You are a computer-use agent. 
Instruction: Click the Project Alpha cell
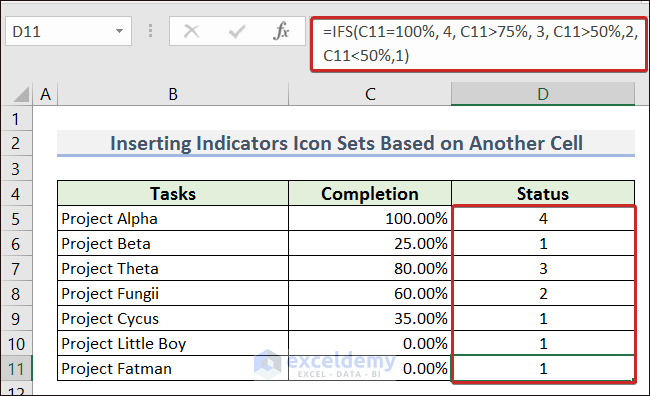pos(173,219)
